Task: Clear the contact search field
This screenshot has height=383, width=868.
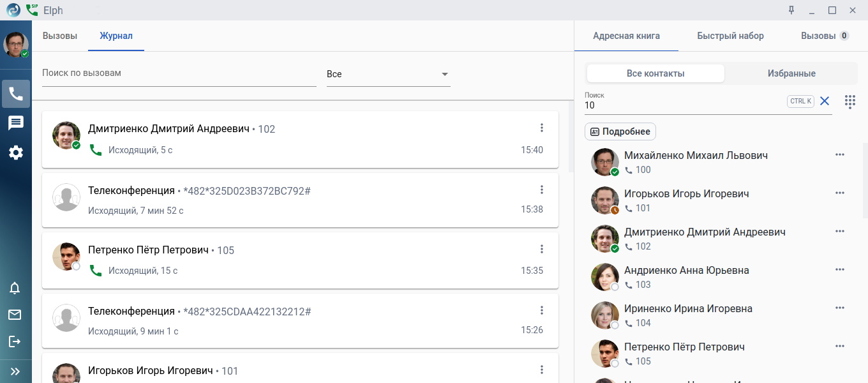Action: [825, 101]
